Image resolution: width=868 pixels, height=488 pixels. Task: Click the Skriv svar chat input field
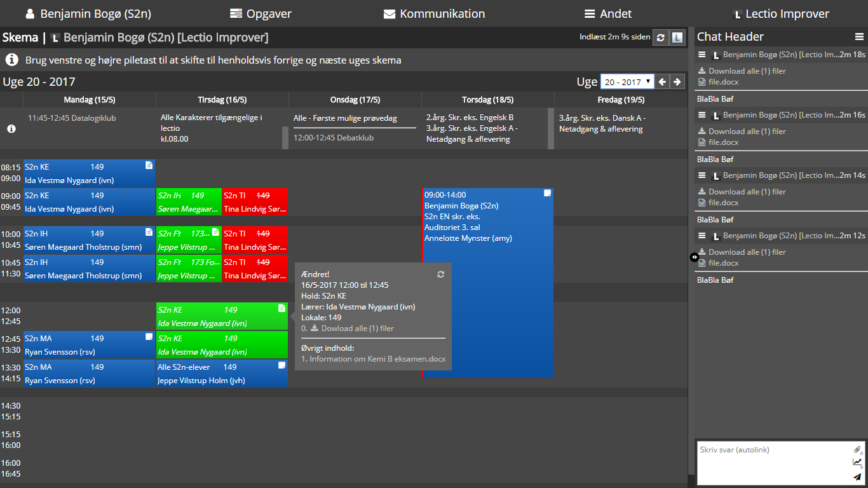click(772, 463)
